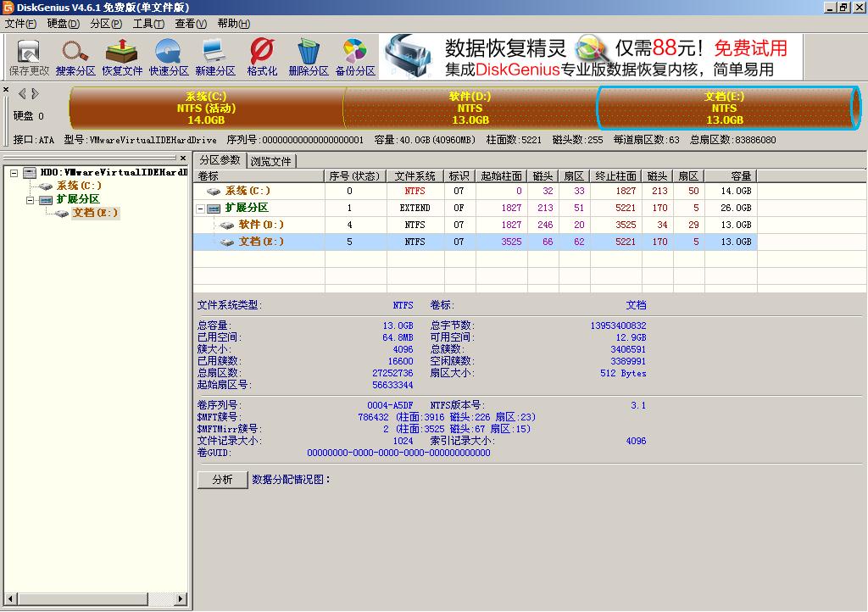Close the left tree panel
This screenshot has height=612, width=868.
pos(183,158)
